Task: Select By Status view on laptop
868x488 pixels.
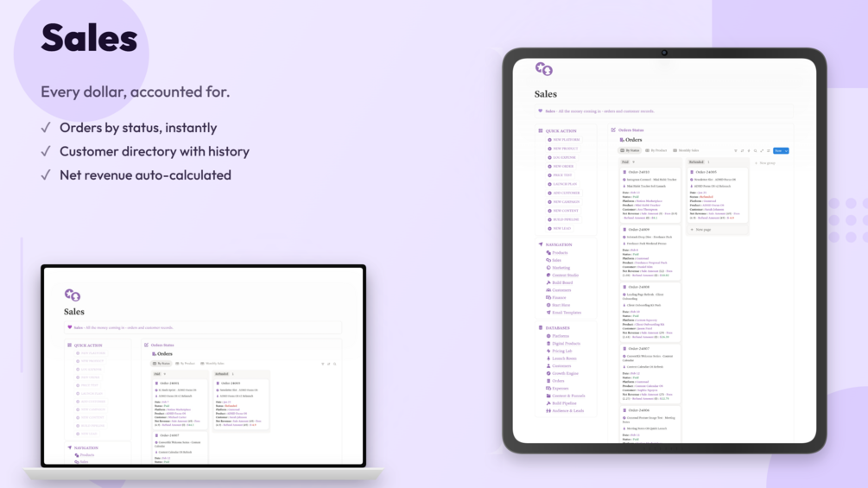Action: click(x=162, y=364)
